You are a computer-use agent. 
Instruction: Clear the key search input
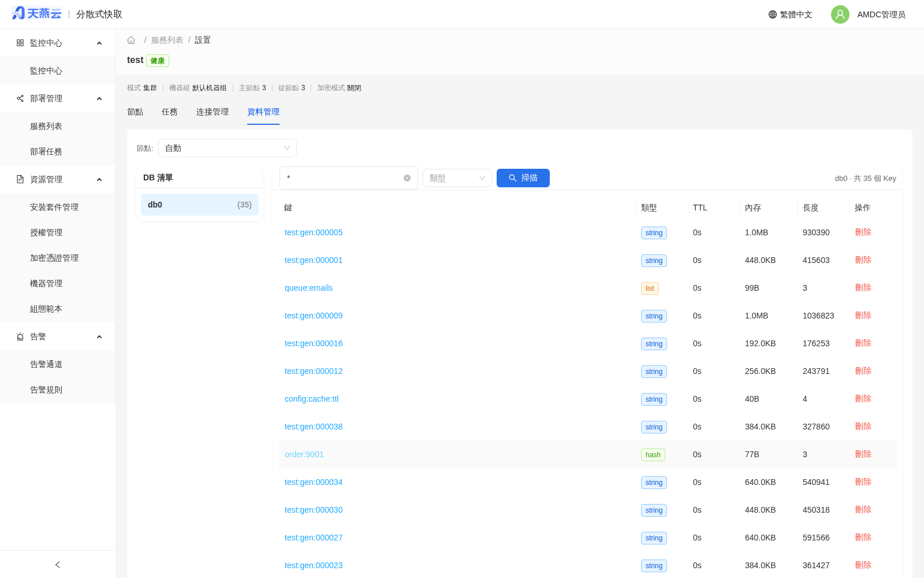tap(407, 178)
